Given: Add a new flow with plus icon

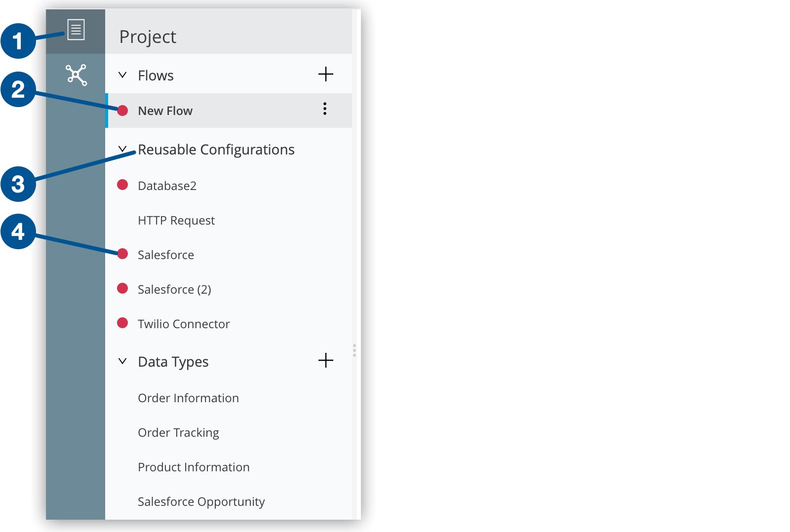Looking at the screenshot, I should [x=326, y=75].
